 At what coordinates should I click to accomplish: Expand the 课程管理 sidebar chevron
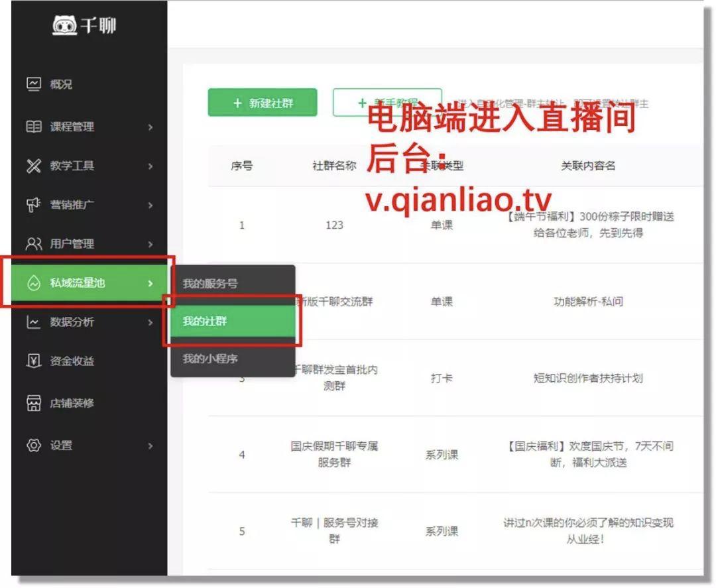[x=149, y=127]
